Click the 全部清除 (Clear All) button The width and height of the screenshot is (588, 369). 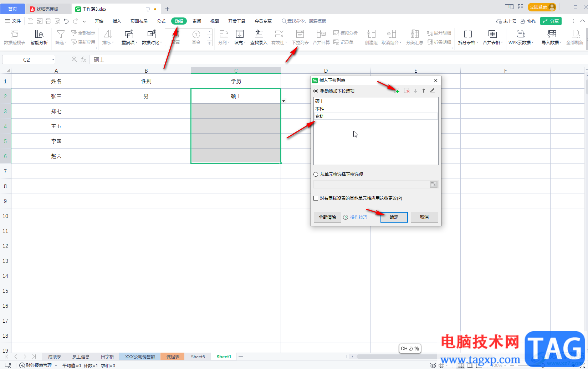click(x=327, y=217)
